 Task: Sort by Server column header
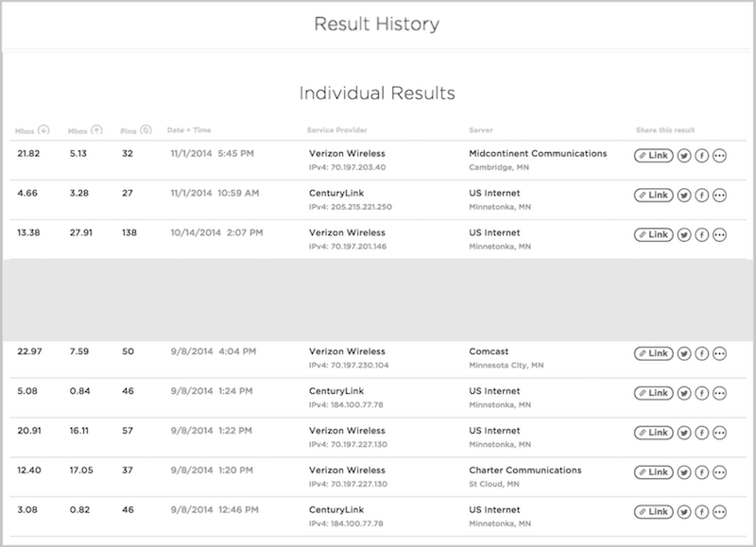pos(481,130)
